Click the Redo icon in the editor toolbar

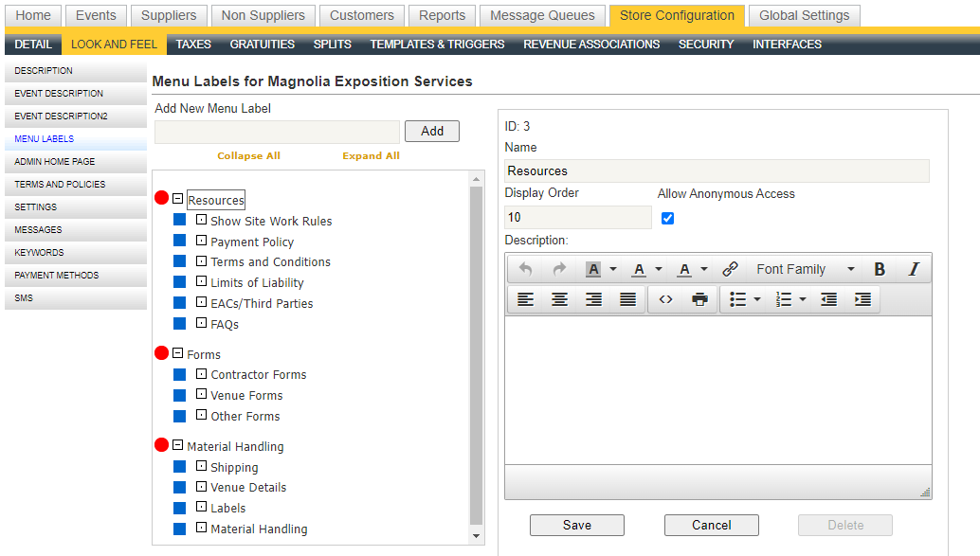tap(558, 269)
